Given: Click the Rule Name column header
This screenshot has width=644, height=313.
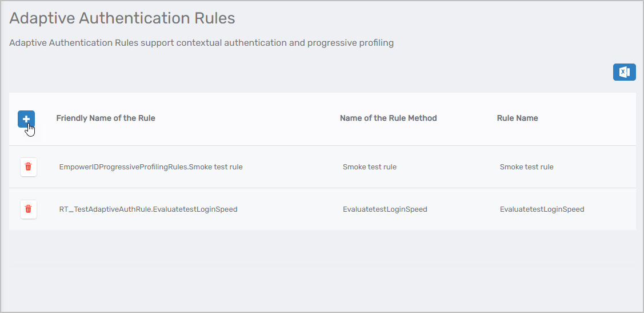Looking at the screenshot, I should [x=517, y=118].
